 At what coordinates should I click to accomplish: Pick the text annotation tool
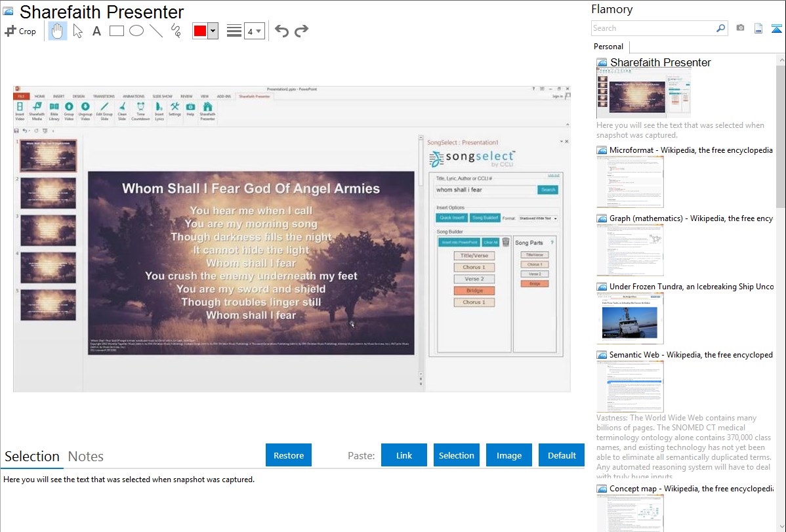96,31
